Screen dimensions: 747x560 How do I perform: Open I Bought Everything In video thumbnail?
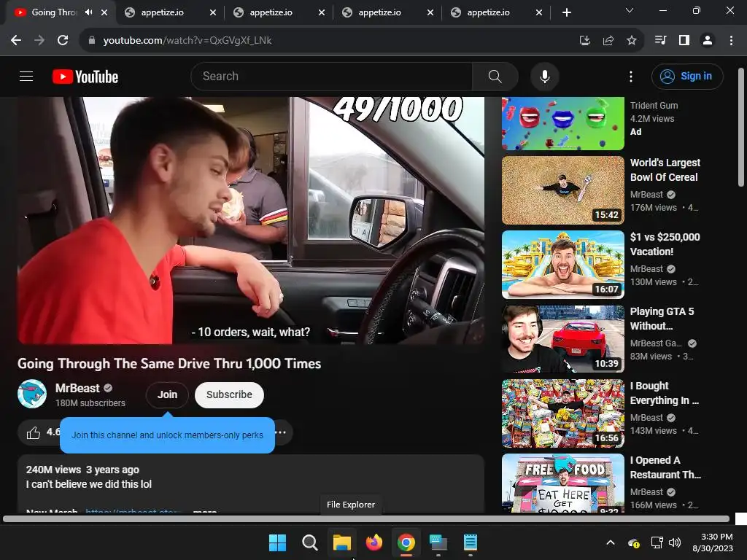pyautogui.click(x=562, y=413)
